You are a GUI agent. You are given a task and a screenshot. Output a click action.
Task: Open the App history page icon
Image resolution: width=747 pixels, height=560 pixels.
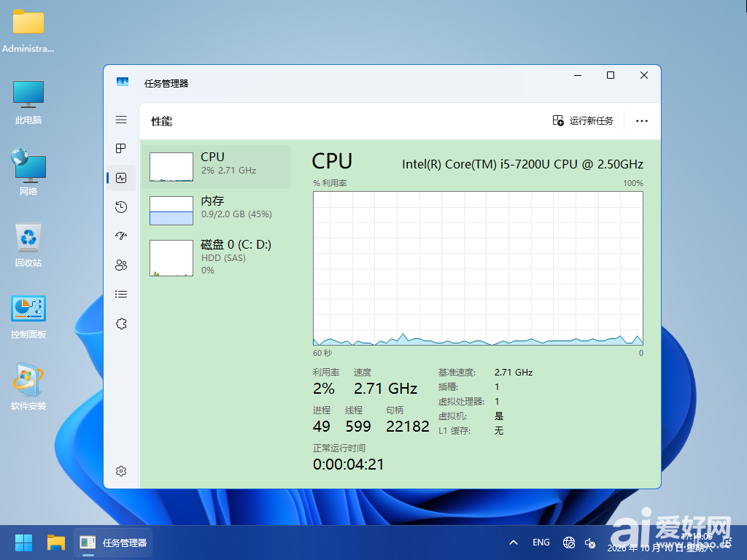(121, 206)
